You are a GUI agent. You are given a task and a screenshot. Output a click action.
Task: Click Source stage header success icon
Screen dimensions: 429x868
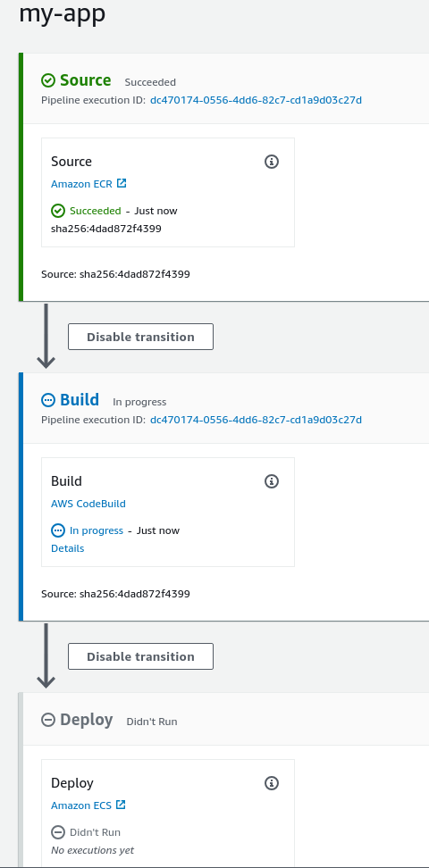point(48,81)
